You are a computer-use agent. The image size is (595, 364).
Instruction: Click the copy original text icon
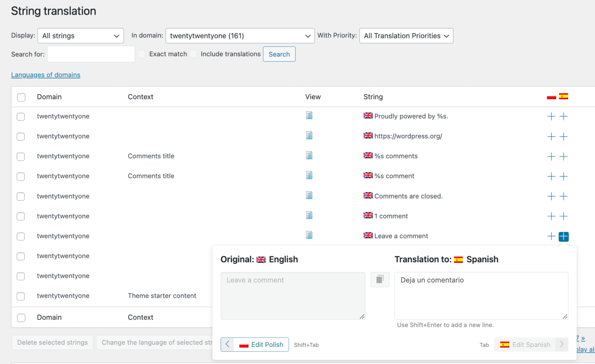(380, 279)
